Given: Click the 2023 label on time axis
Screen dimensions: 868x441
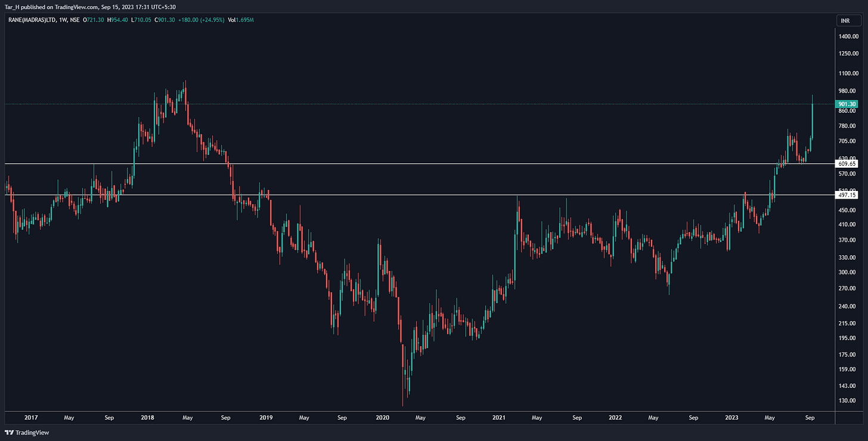Looking at the screenshot, I should point(733,418).
